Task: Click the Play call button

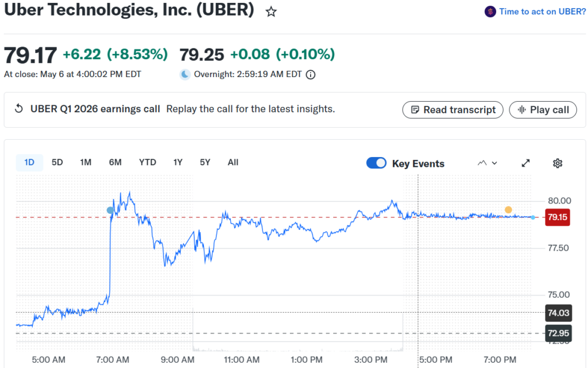Action: click(543, 110)
